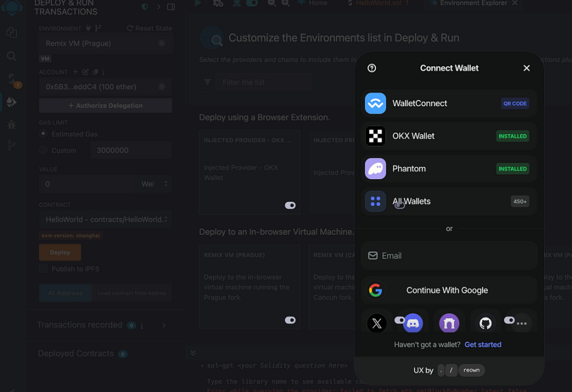Open the Search in files sidebar icon

[12, 56]
